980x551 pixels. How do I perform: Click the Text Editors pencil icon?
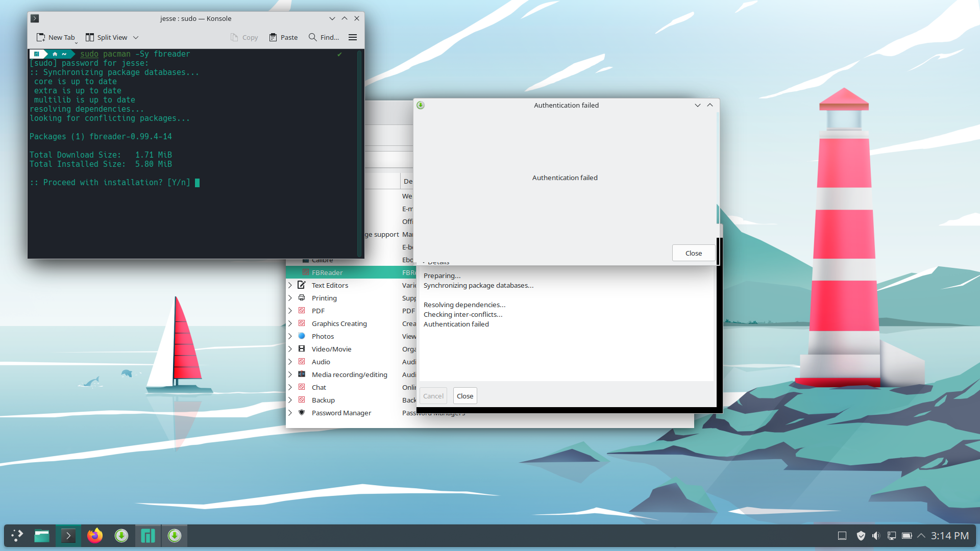(x=302, y=285)
